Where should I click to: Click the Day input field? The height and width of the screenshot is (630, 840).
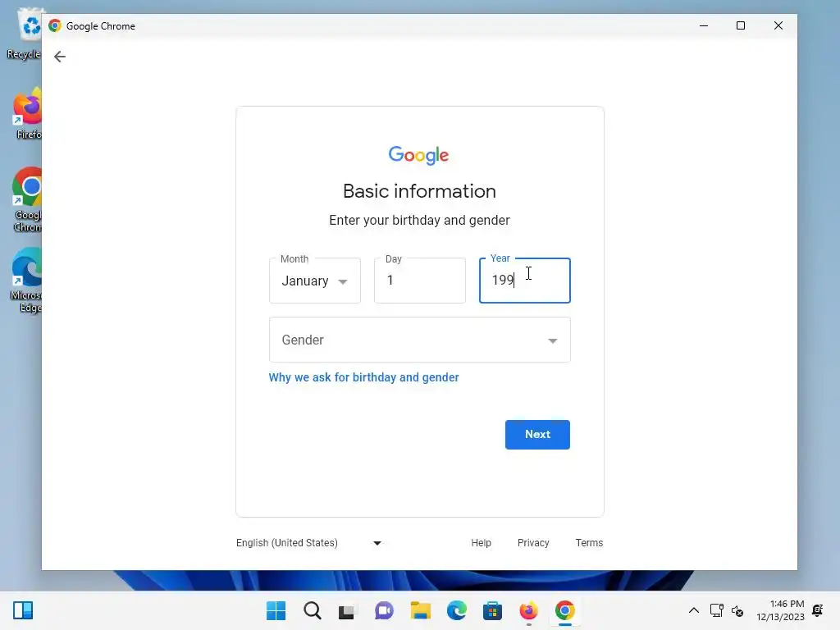419,281
